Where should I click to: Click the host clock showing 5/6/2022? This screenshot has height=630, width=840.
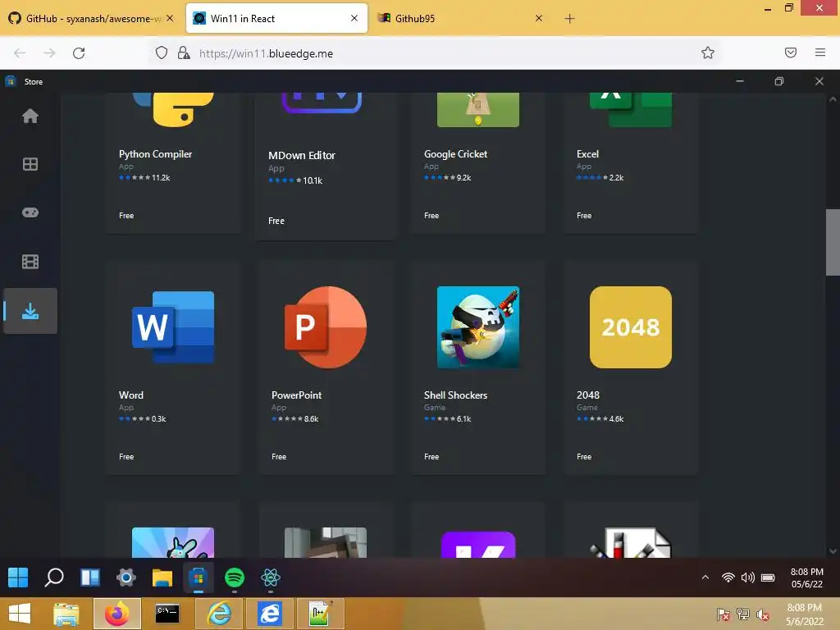(804, 614)
